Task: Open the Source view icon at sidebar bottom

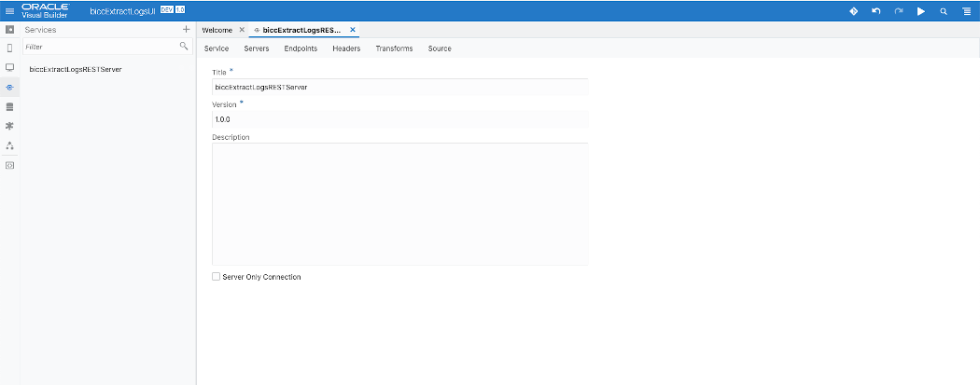Action: (9, 165)
